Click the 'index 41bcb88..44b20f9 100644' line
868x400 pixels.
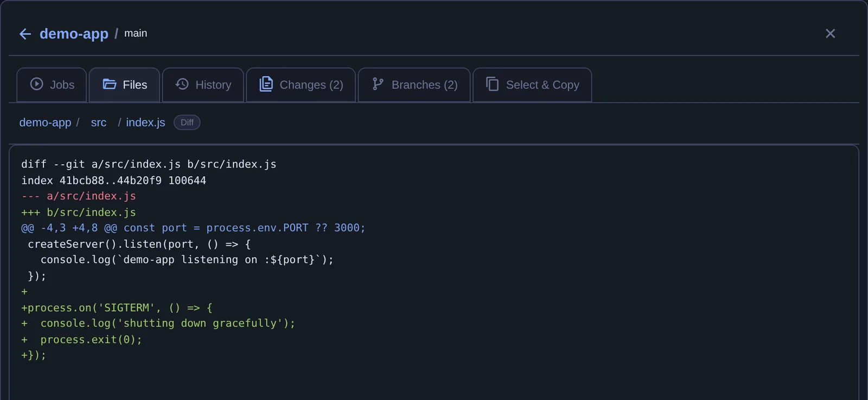click(x=113, y=180)
